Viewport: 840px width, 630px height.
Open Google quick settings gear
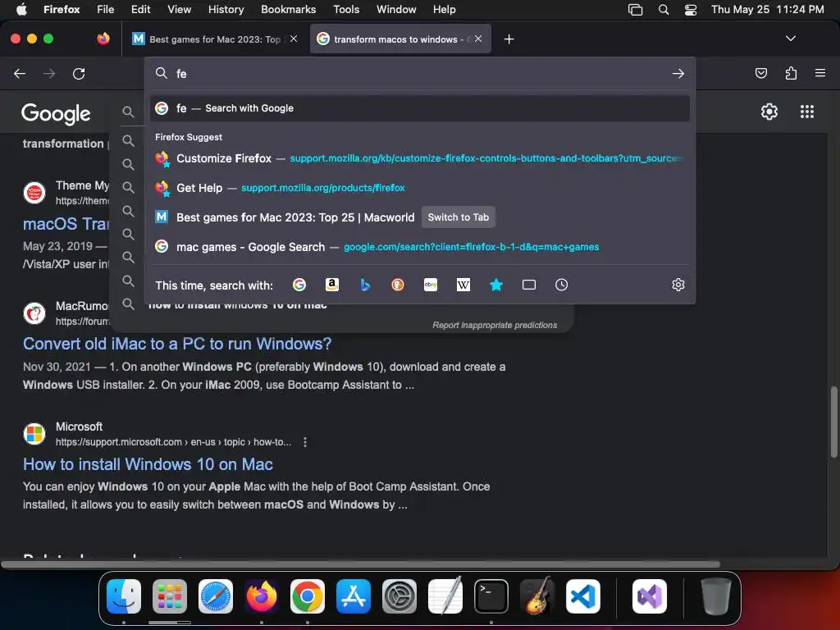[x=769, y=112]
